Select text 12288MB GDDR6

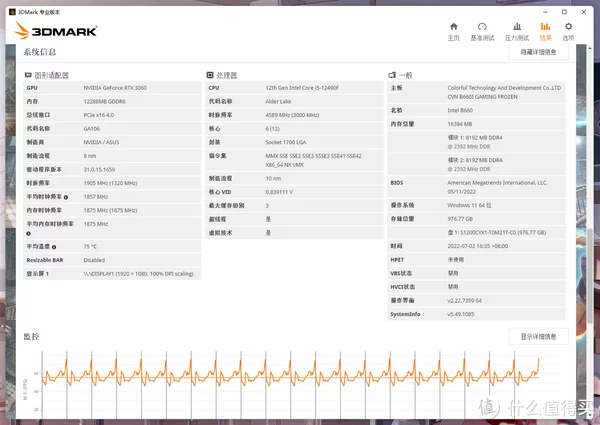point(104,101)
